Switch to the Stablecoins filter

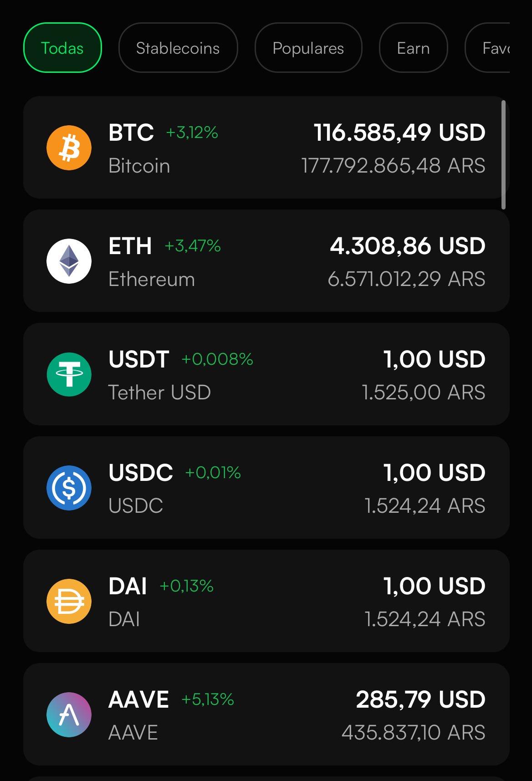[x=178, y=48]
